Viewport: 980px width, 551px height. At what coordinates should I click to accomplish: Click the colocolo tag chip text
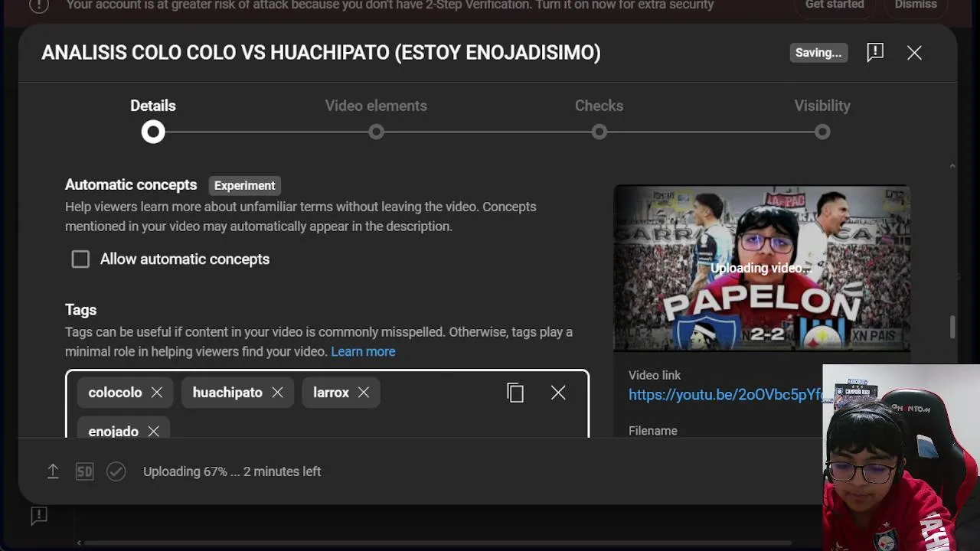(x=115, y=393)
